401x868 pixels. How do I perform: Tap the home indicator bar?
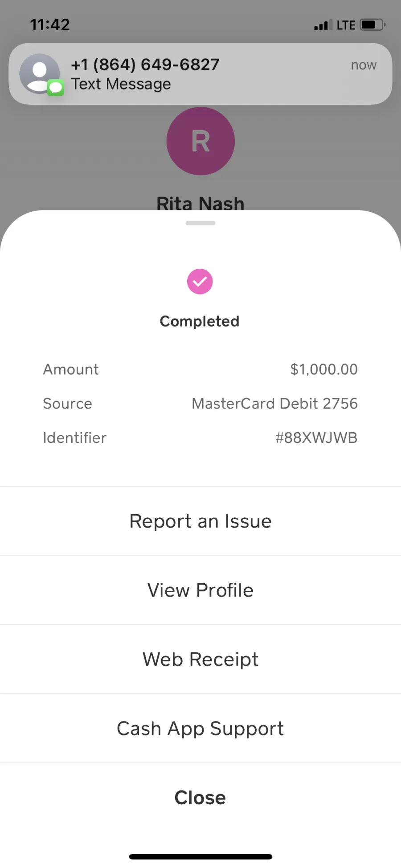coord(200,856)
